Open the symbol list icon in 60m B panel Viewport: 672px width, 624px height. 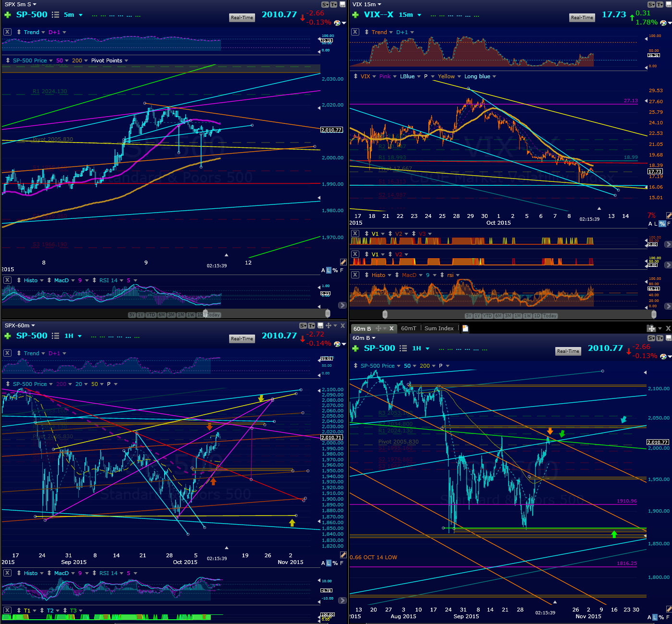pyautogui.click(x=403, y=348)
